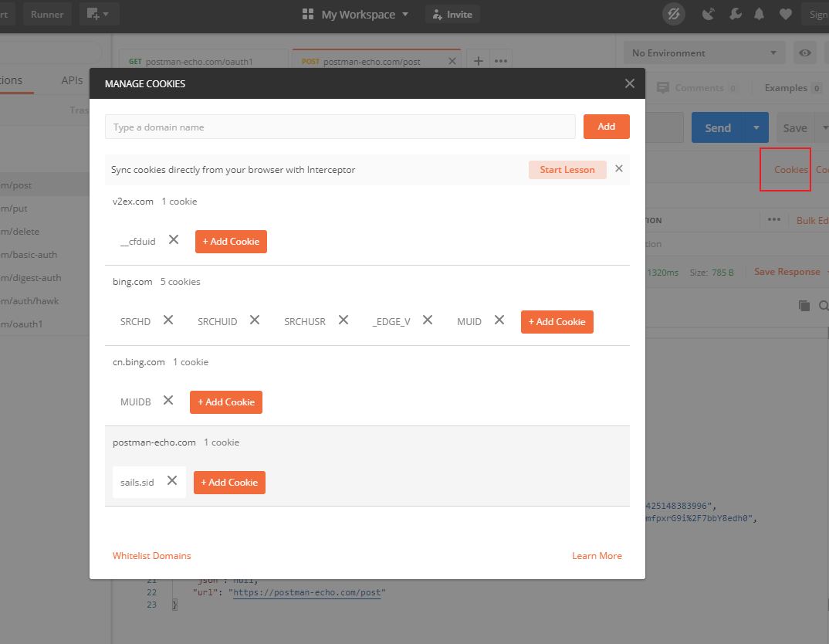Open the tab options ellipsis menu
The height and width of the screenshot is (644, 829).
(x=501, y=61)
